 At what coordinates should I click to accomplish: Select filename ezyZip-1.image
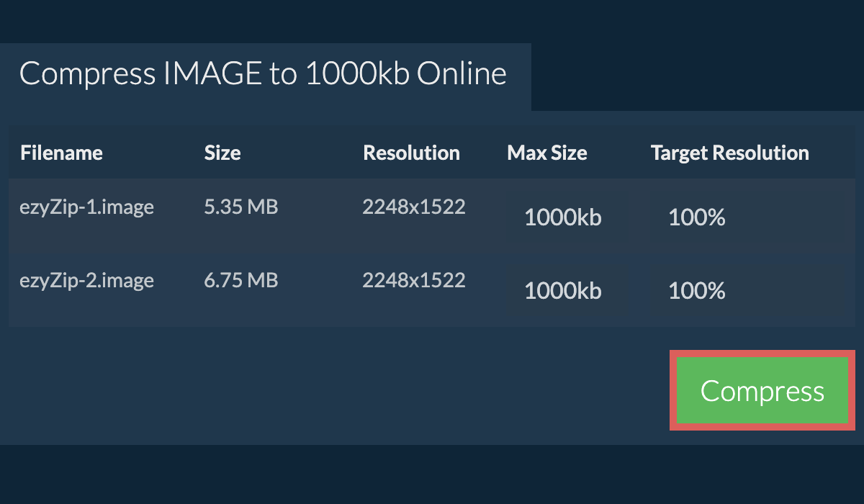click(x=87, y=207)
